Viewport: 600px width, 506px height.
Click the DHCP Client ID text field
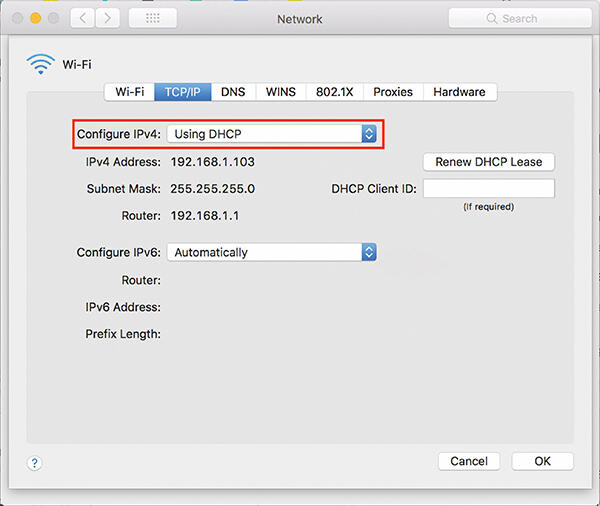(488, 189)
